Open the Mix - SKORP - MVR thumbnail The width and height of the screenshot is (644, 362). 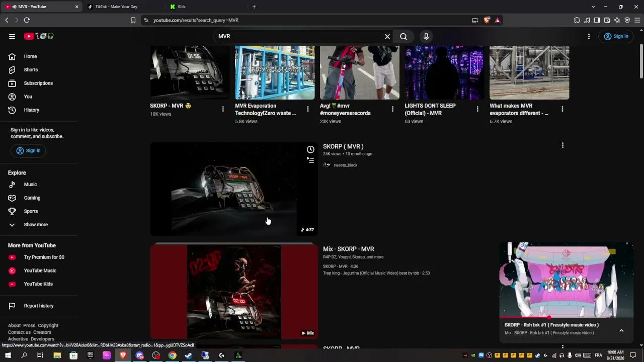pyautogui.click(x=234, y=292)
